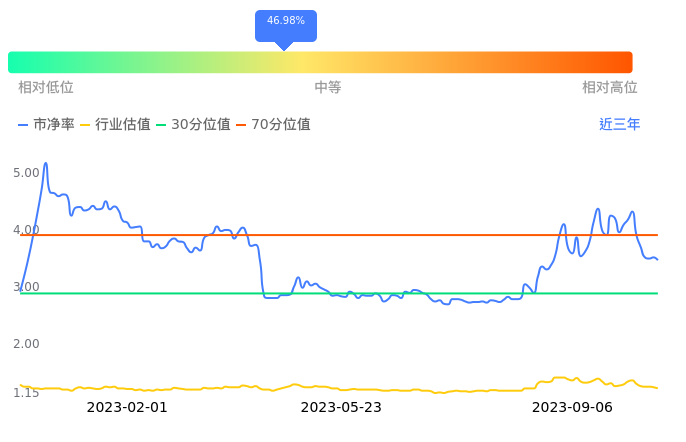Select the 中等 label under gradient bar
This screenshot has width=686, height=442.
pyautogui.click(x=328, y=88)
